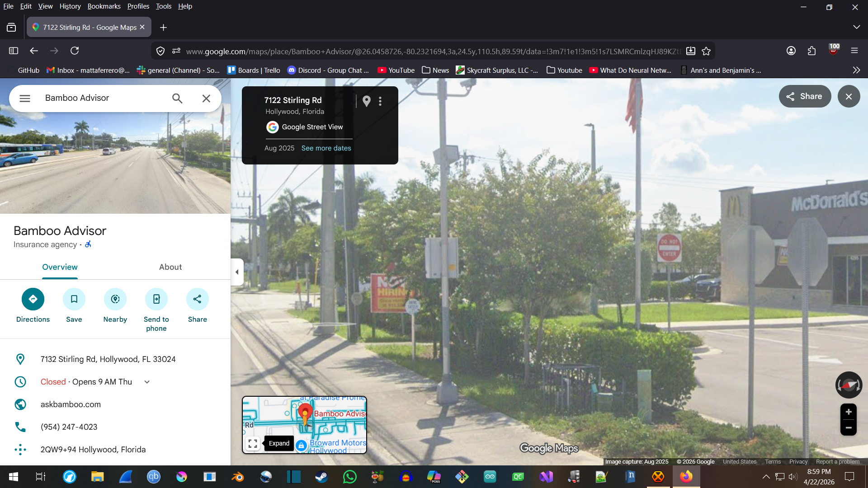
Task: Open the Terms link in footer
Action: (773, 462)
